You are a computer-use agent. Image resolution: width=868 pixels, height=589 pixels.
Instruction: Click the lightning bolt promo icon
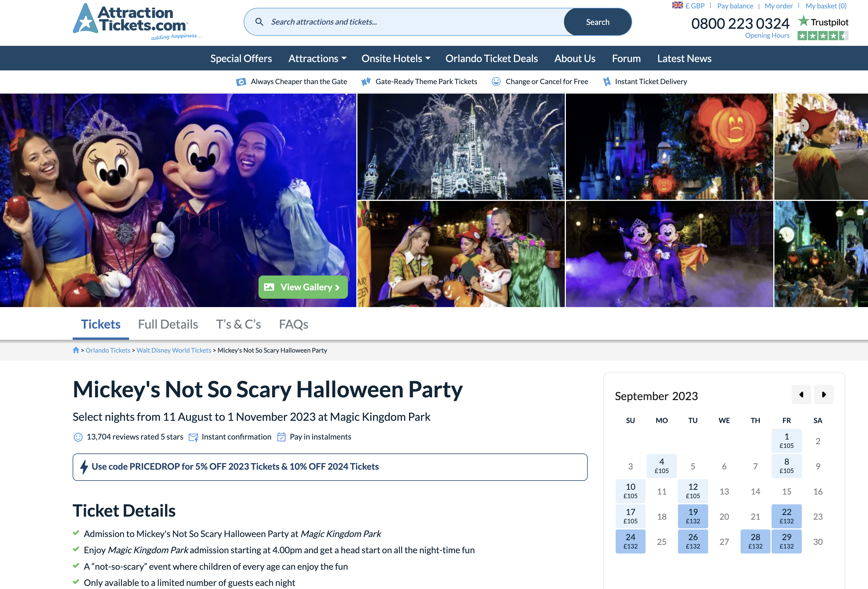coord(84,467)
